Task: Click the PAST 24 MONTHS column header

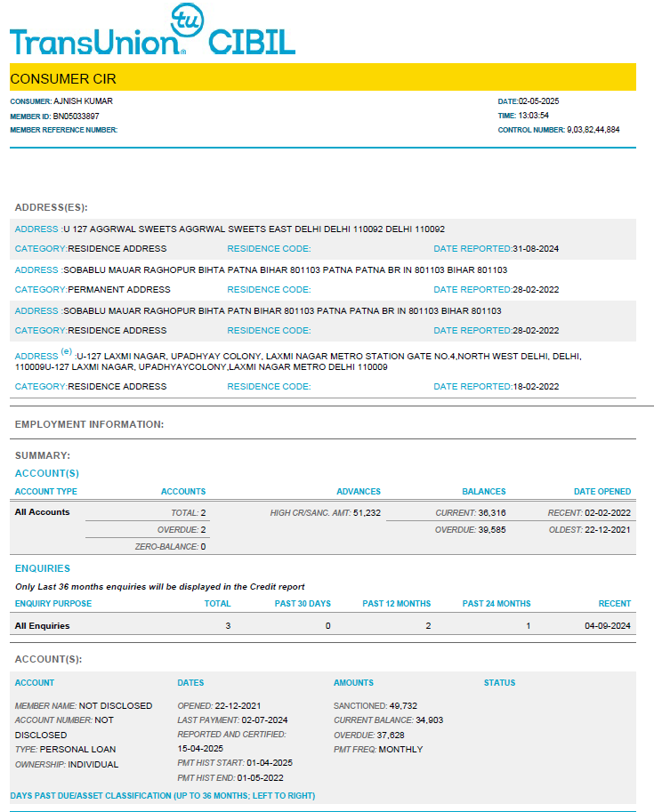Action: 497,603
